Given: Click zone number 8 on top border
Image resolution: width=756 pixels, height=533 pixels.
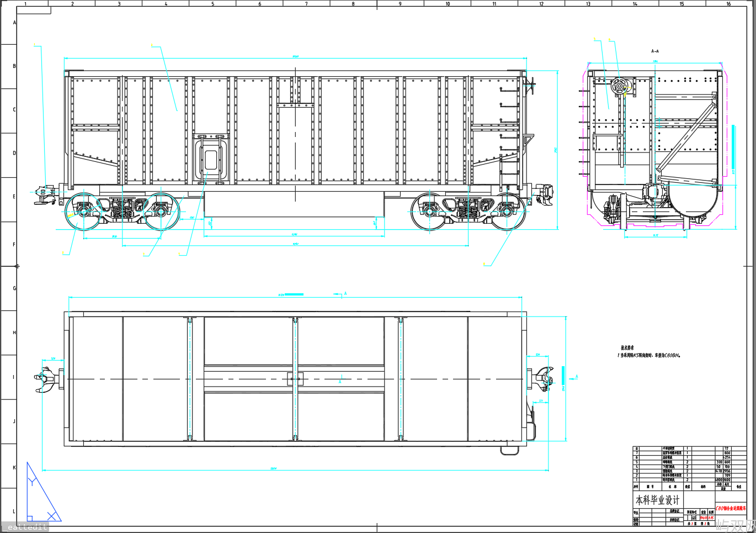Looking at the screenshot, I should pyautogui.click(x=354, y=4).
